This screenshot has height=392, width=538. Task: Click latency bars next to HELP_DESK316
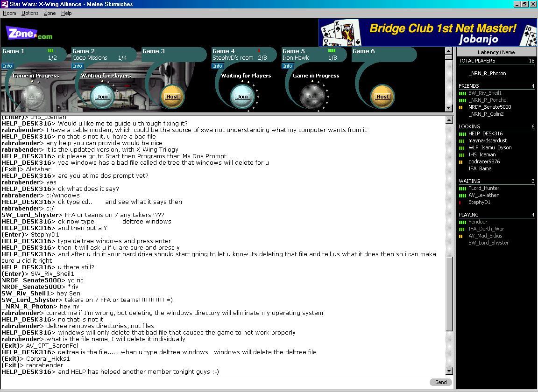[x=462, y=134]
